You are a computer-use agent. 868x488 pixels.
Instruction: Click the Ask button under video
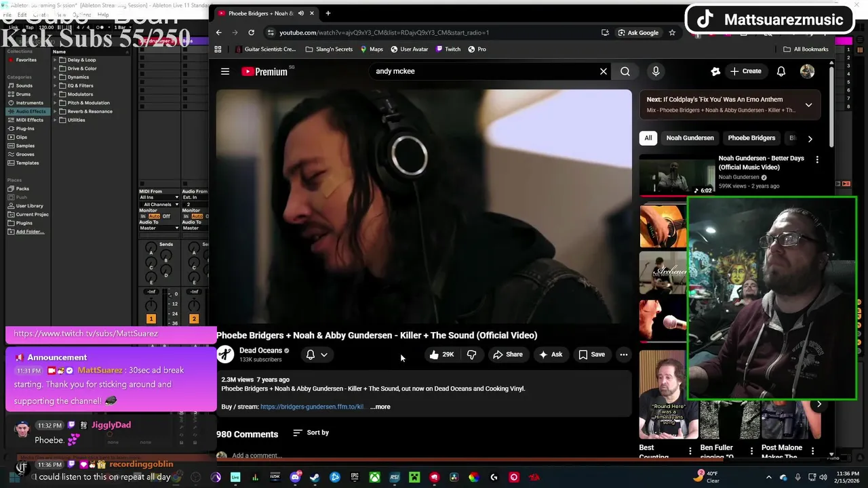tap(551, 354)
